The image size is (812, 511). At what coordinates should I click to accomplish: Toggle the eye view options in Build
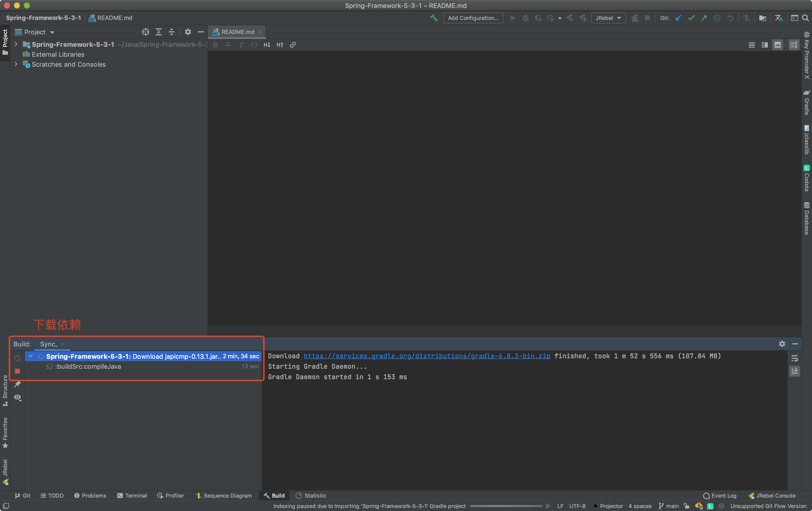tap(18, 397)
